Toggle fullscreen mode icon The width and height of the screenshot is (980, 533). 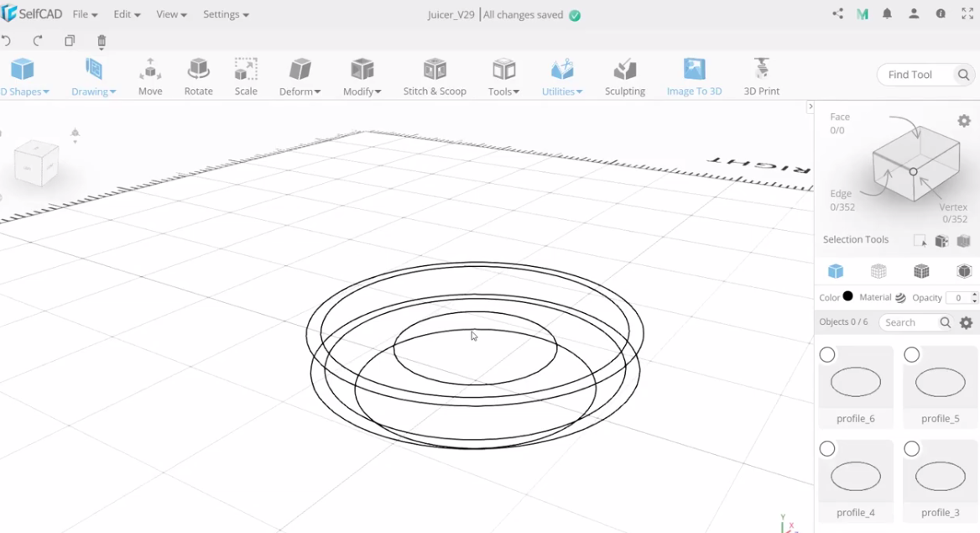coord(967,13)
